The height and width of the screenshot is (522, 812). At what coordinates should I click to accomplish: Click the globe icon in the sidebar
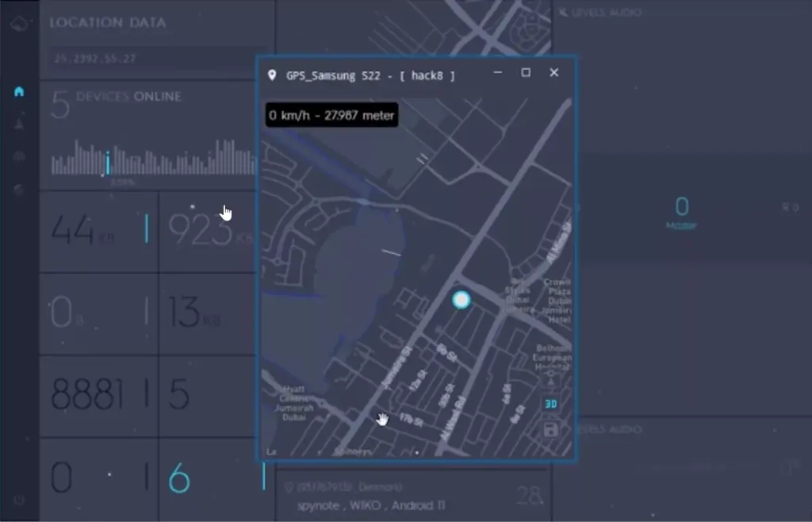click(19, 190)
